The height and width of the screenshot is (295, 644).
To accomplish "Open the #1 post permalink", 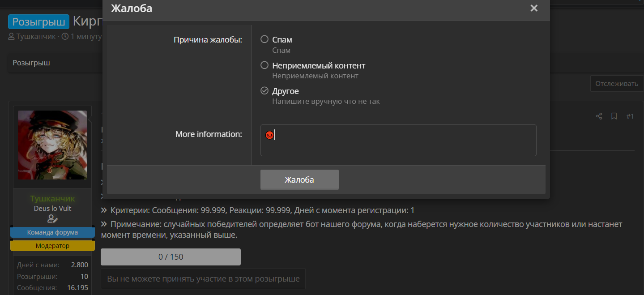I will 630,116.
